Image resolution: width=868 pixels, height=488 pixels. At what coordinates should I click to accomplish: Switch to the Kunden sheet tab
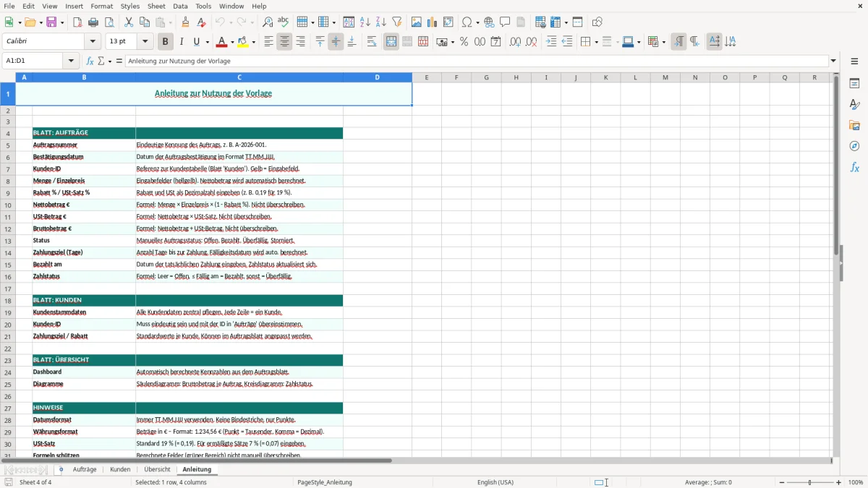click(x=120, y=469)
